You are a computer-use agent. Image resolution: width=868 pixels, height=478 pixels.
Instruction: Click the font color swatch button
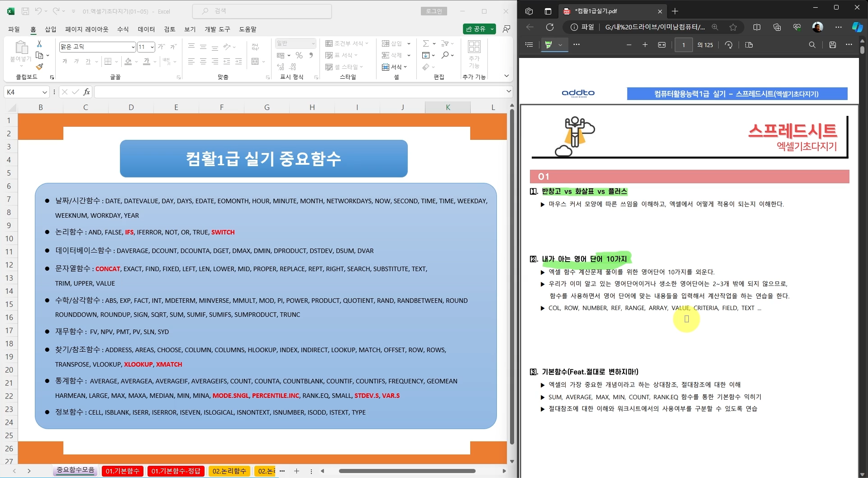click(x=146, y=61)
